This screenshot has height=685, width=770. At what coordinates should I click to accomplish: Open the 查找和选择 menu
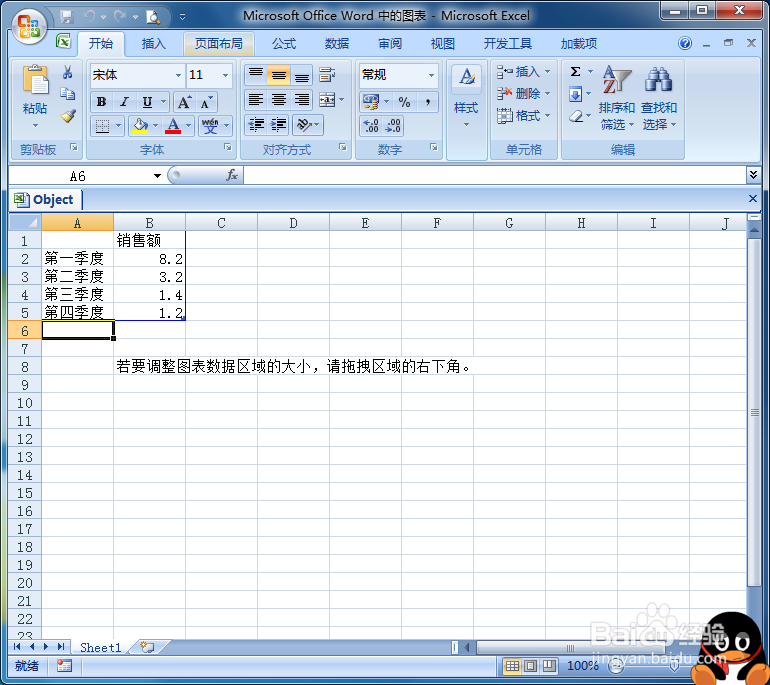pos(659,98)
